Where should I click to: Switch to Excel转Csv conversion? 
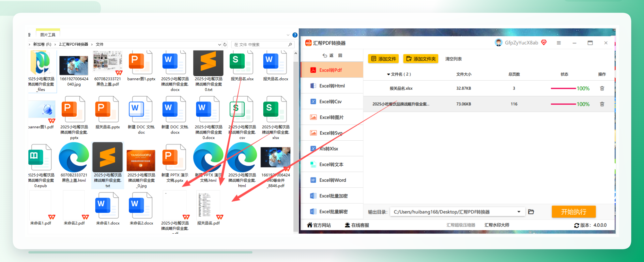[x=332, y=101]
